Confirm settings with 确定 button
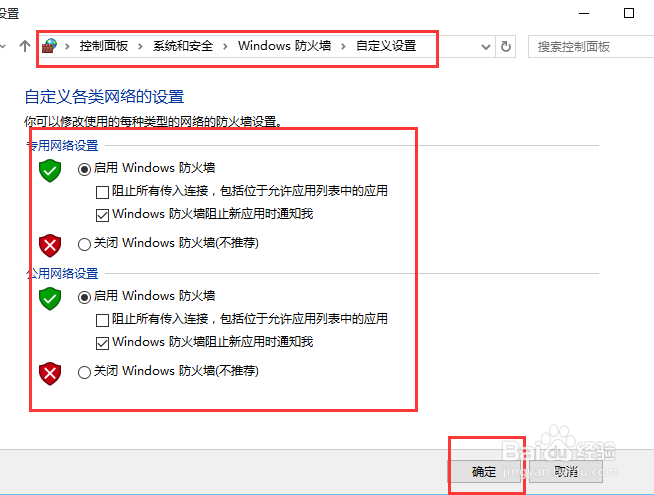Image resolution: width=654 pixels, height=495 pixels. pos(484,472)
